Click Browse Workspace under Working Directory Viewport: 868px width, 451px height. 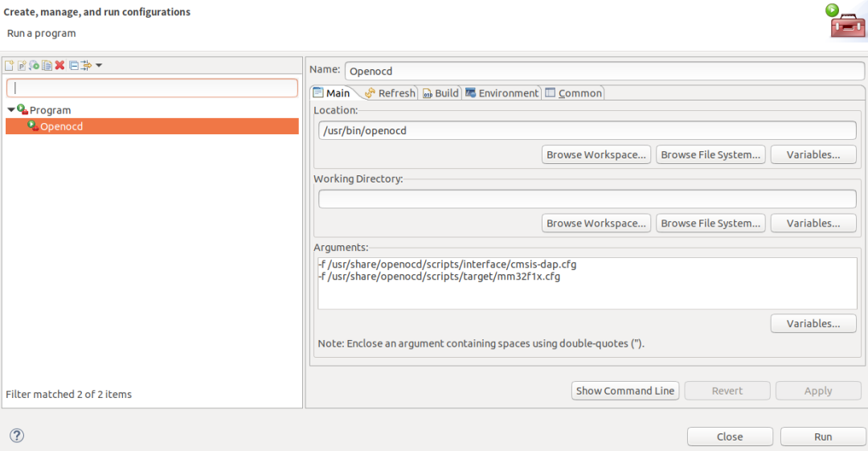(596, 223)
